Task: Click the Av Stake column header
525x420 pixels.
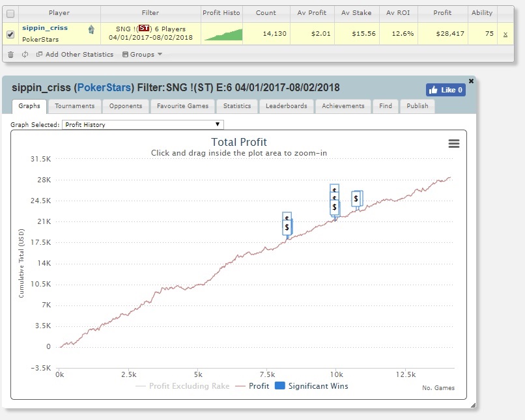Action: click(356, 13)
